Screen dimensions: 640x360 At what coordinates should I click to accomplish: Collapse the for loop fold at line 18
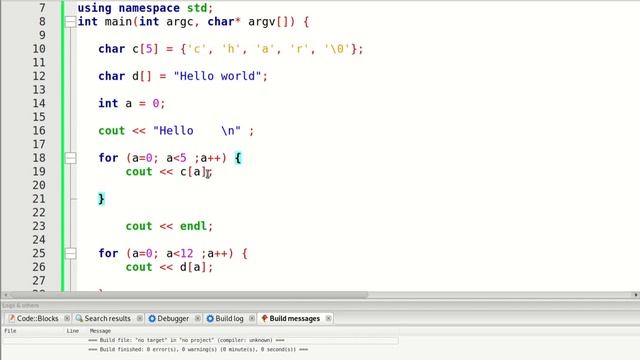tap(70, 158)
